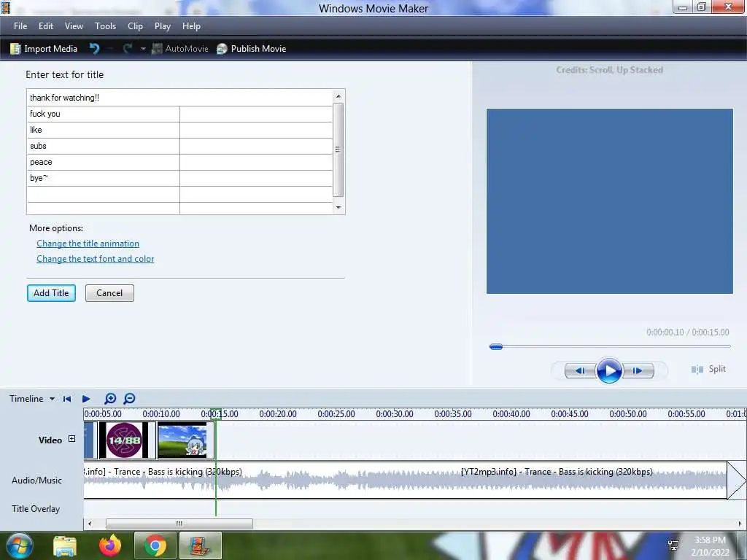Open 'Change the text font and color' link

coord(96,259)
